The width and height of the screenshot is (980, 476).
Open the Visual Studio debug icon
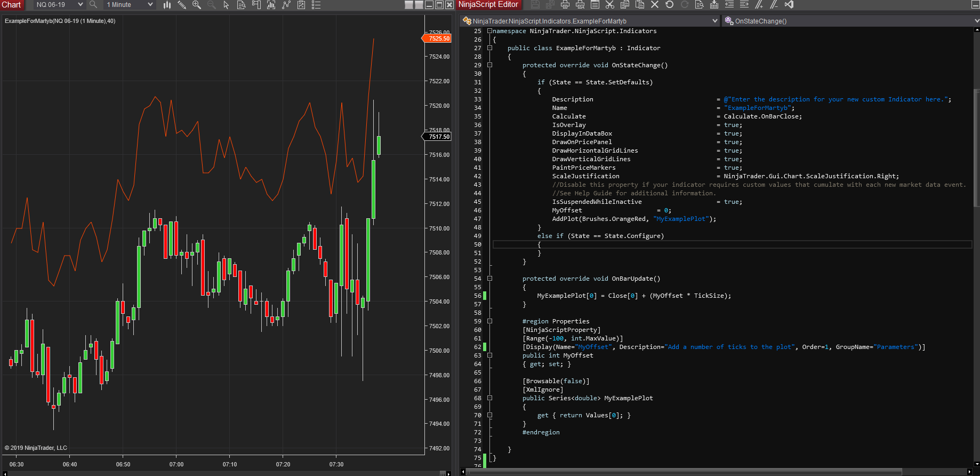click(x=789, y=5)
